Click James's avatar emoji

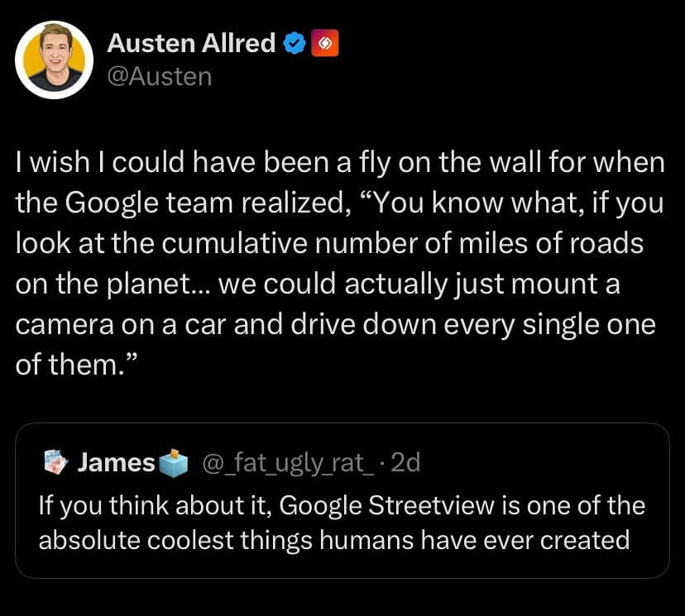click(x=55, y=463)
